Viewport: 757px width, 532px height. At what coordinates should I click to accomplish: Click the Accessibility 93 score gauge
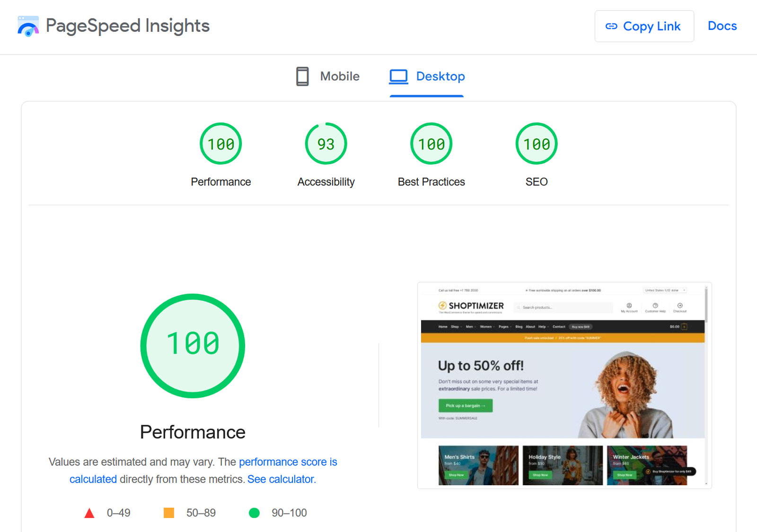coord(326,144)
